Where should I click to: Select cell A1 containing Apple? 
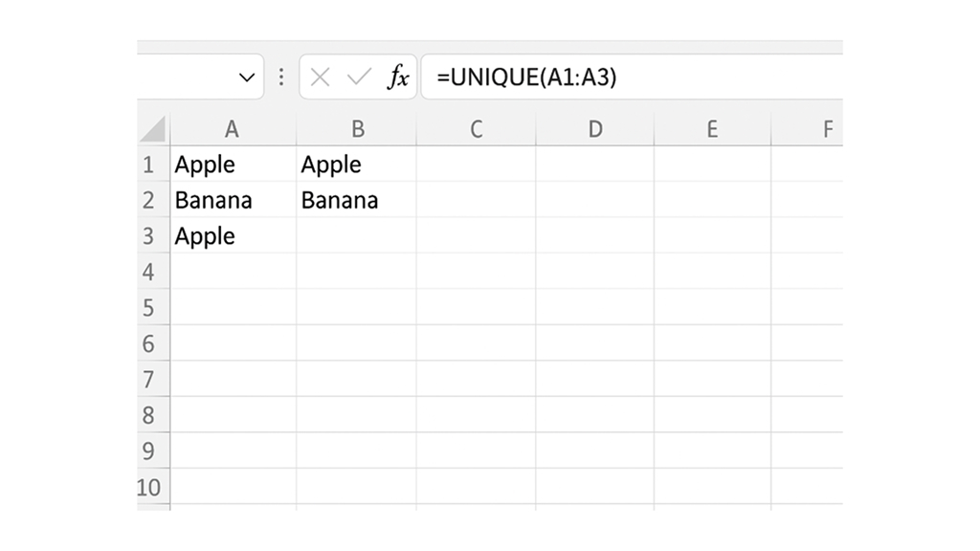231,164
